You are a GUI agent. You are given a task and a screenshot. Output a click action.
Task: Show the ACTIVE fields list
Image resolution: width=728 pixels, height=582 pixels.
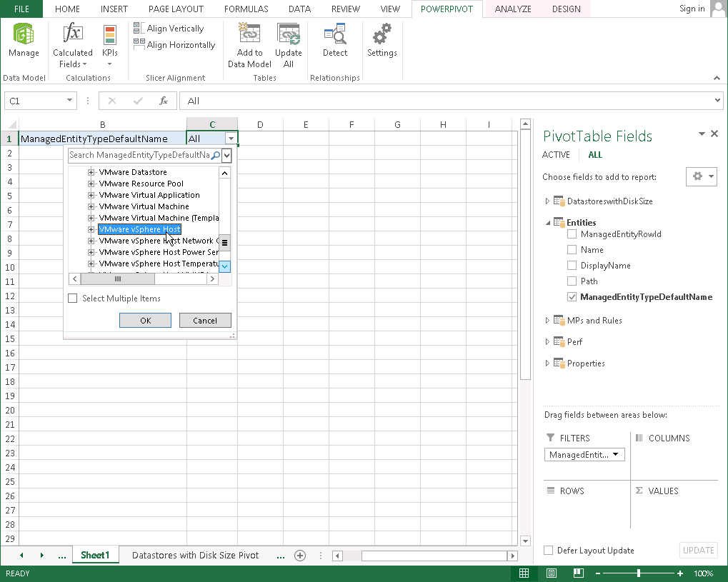[556, 155]
